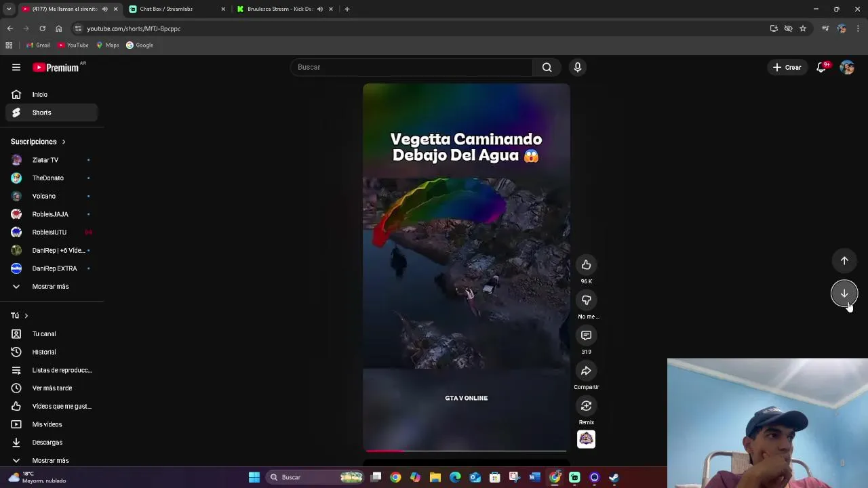Expand bottom Mostrar más in Tú section
Screen dimensions: 868x488
click(52, 460)
